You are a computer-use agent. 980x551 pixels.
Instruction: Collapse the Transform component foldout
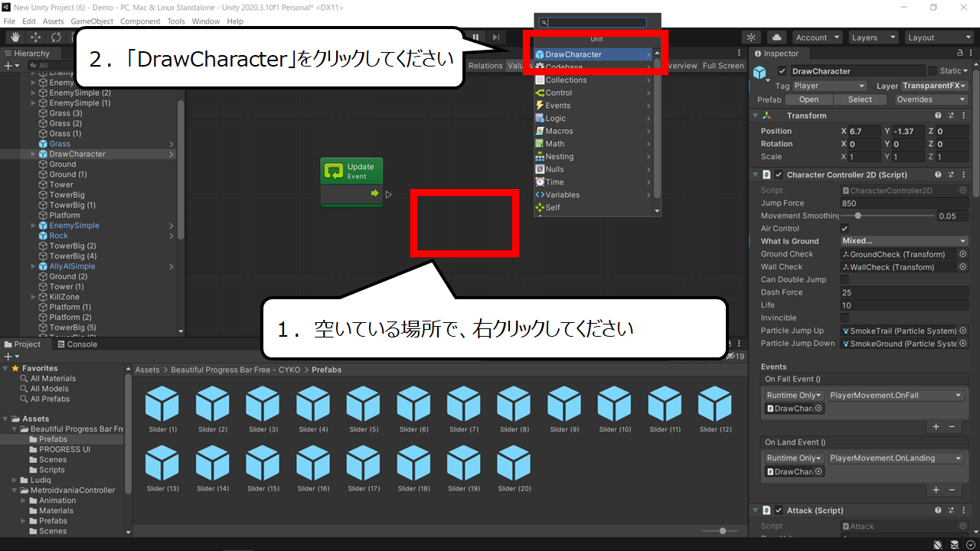click(x=756, y=116)
